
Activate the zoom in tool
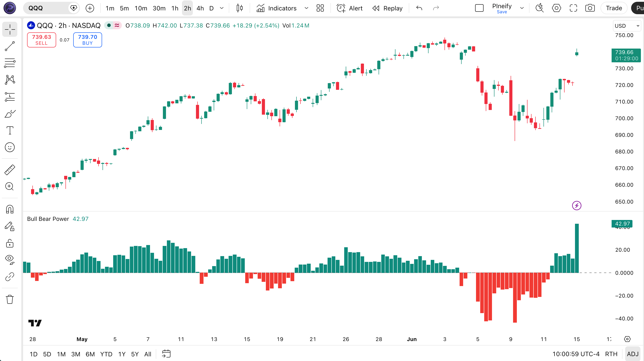coord(10,186)
